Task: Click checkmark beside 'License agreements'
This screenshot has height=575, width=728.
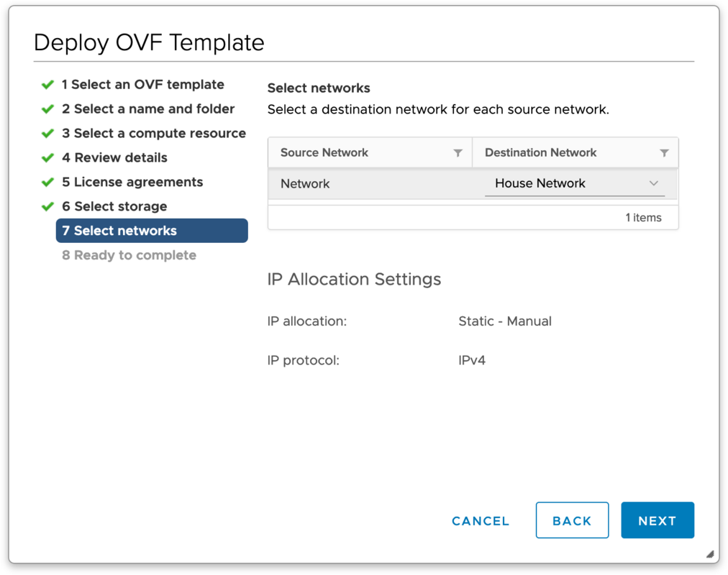Action: [x=47, y=182]
